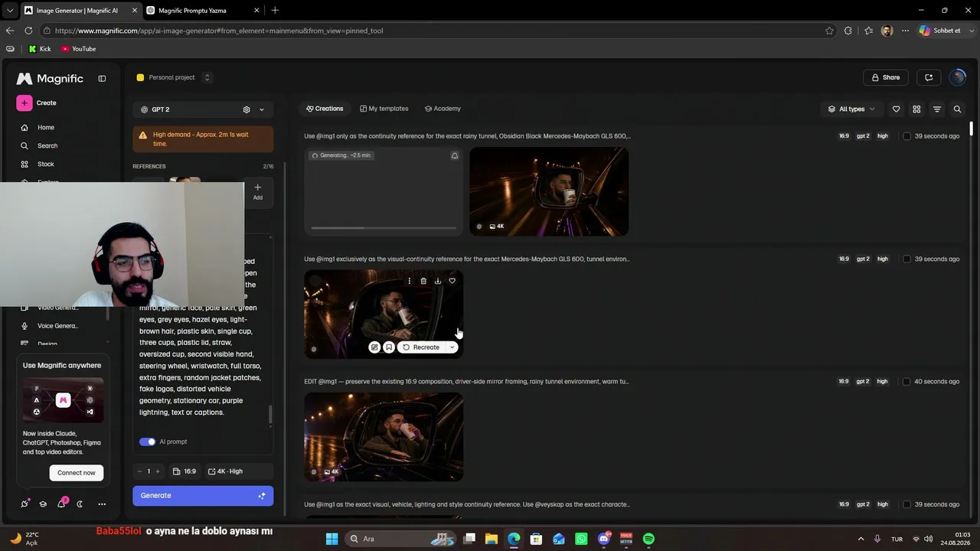Increase the image count with plus

(158, 471)
